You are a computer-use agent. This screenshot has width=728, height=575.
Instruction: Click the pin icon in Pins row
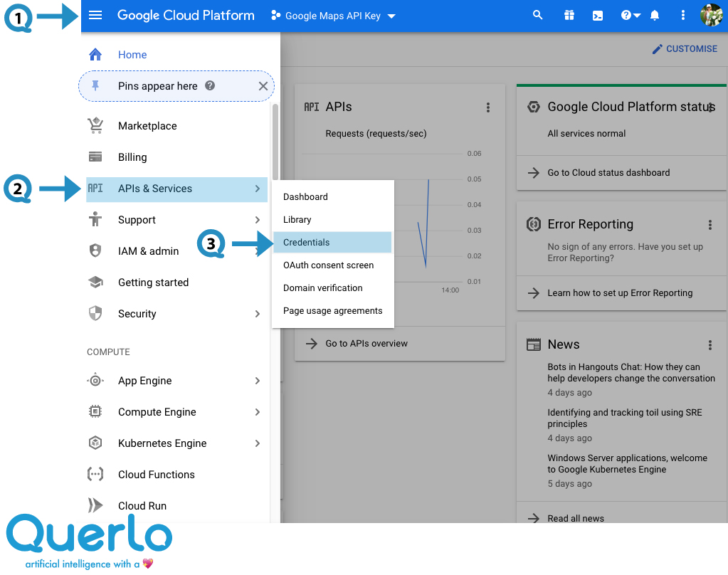coord(95,85)
